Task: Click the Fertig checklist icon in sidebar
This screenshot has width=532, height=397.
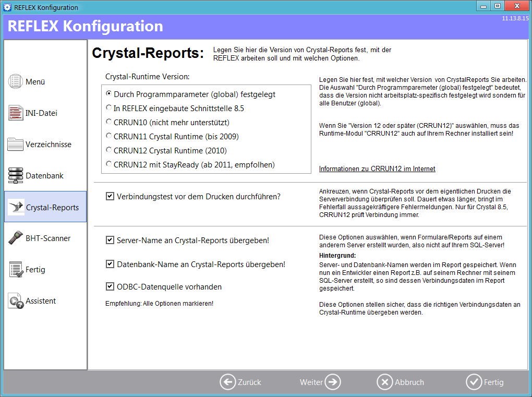Action: click(x=16, y=269)
